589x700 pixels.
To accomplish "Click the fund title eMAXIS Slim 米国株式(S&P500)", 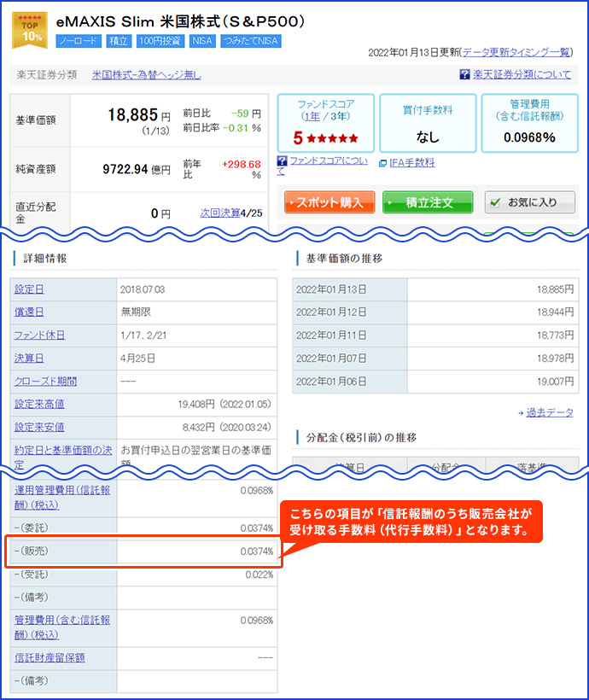I will 180,21.
